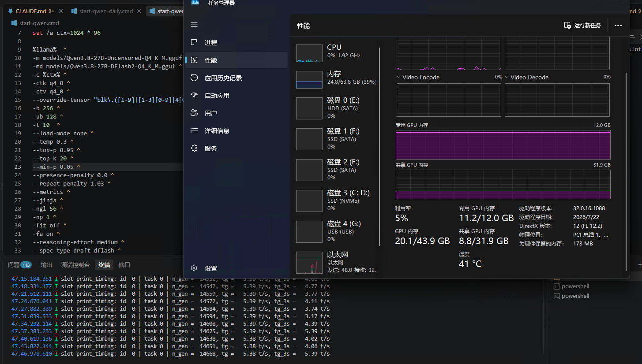The height and width of the screenshot is (364, 642).
Task: Activate the start-qwen.cmd editor tab
Action: click(165, 11)
